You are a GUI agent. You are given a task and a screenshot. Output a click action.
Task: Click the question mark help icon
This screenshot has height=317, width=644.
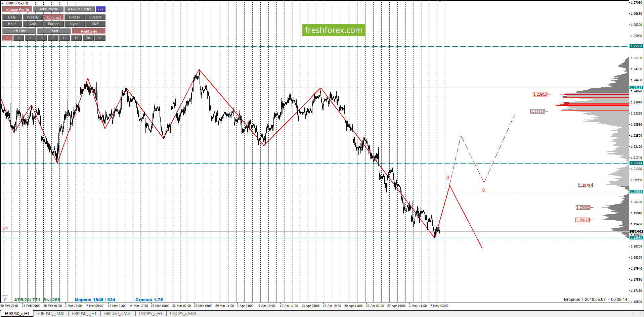[5, 299]
